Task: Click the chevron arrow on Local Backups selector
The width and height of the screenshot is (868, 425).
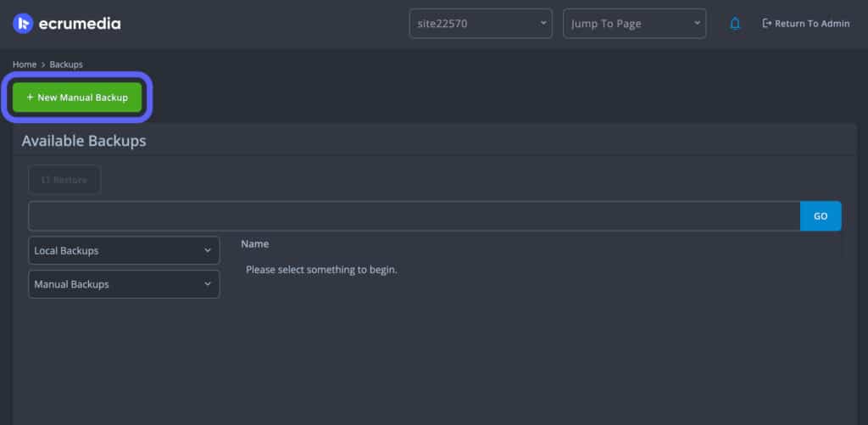Action: [x=208, y=251]
